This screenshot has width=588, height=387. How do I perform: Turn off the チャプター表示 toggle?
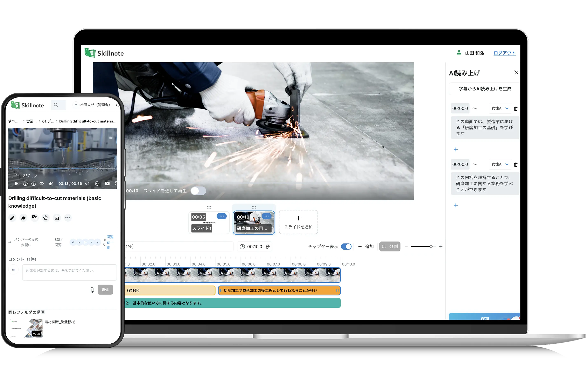click(x=347, y=246)
